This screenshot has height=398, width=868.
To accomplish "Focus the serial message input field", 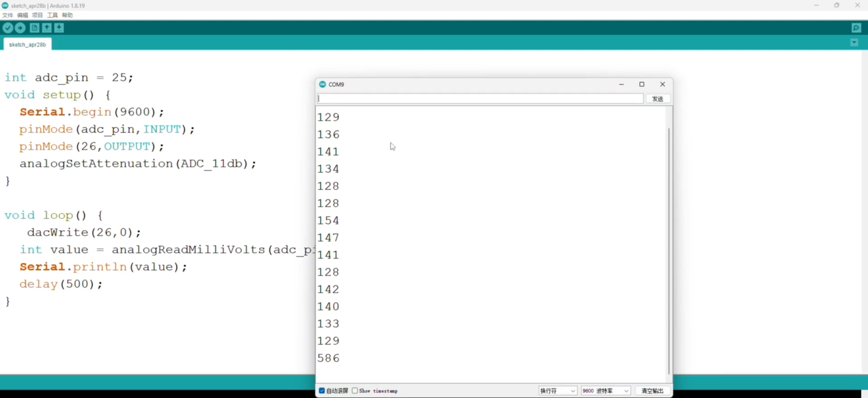I will click(x=479, y=99).
